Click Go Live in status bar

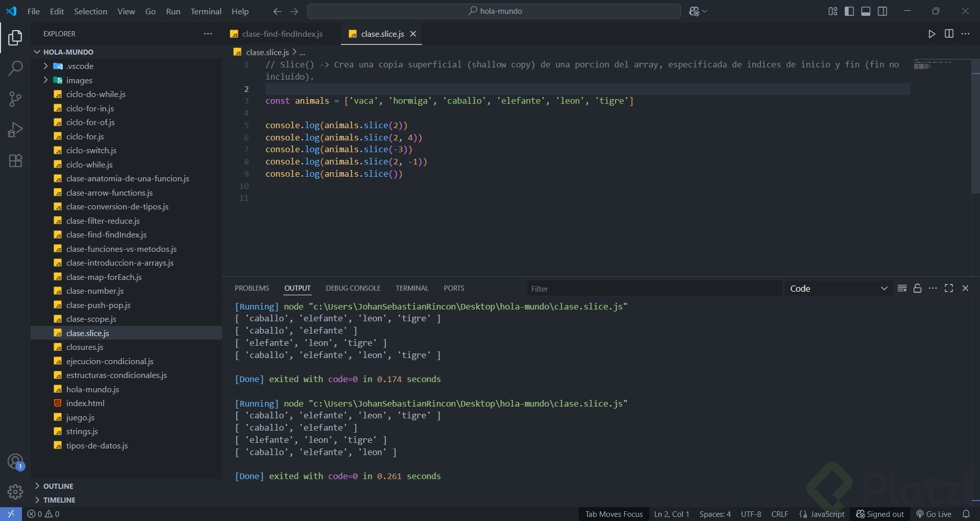934,514
